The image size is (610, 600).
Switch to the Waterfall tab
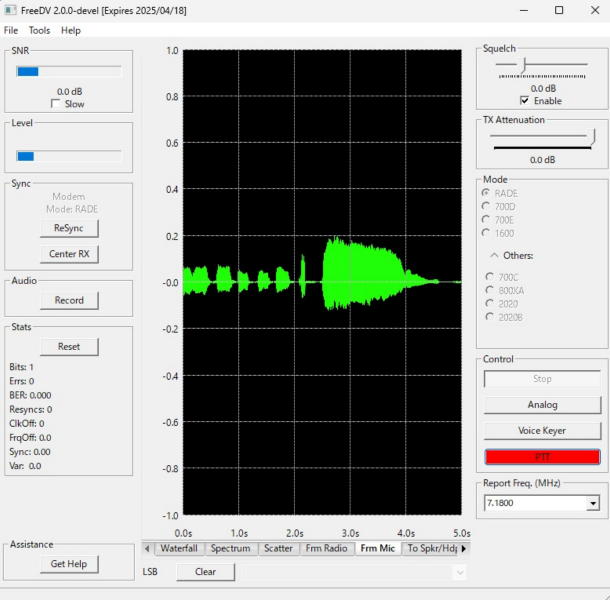[x=179, y=548]
